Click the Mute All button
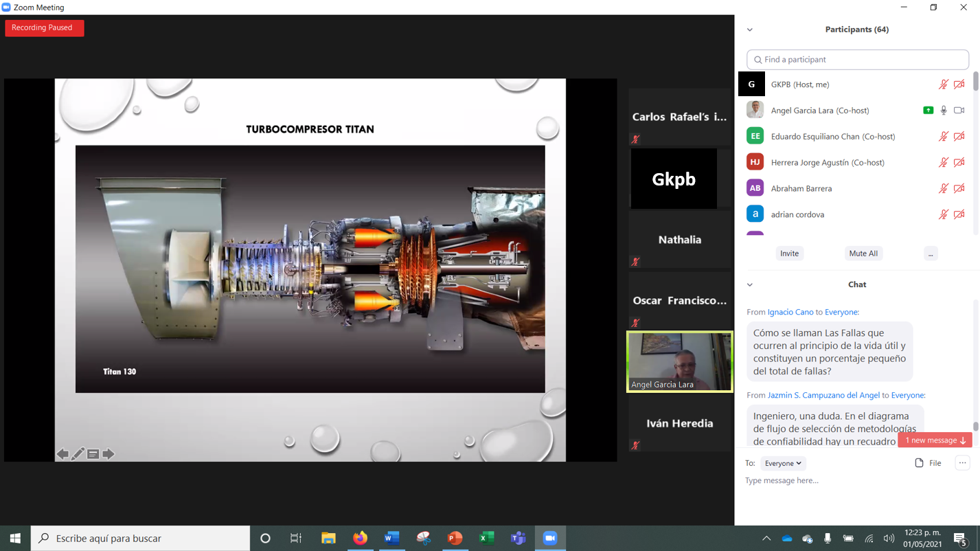Screen dimensions: 980x551 point(863,254)
